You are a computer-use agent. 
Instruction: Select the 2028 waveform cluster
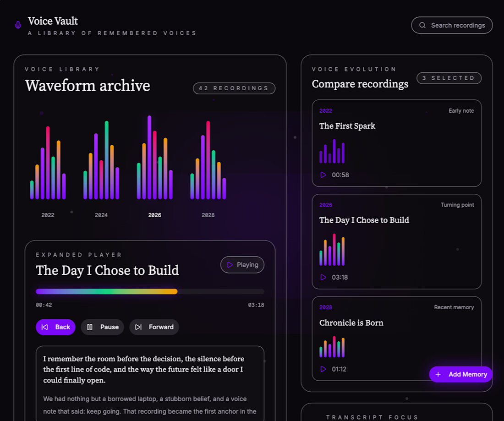pyautogui.click(x=208, y=160)
